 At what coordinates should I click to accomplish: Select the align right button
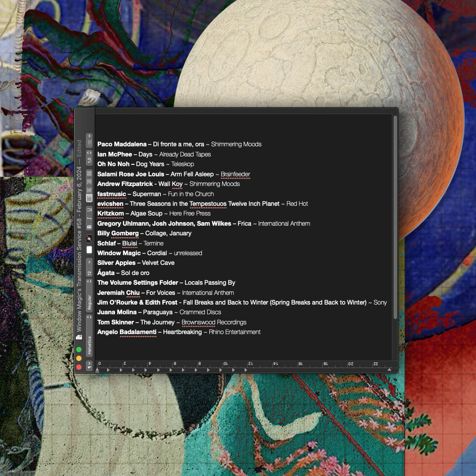coord(89,182)
